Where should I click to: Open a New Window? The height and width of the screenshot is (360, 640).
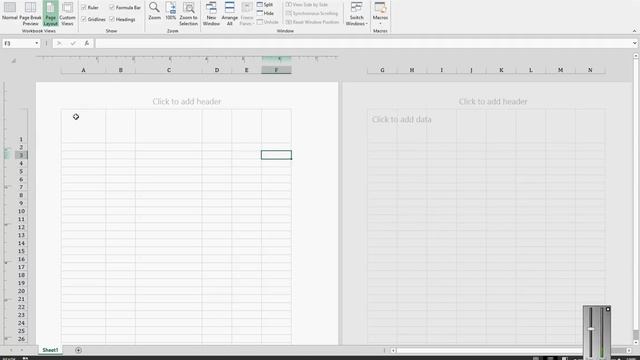point(211,13)
